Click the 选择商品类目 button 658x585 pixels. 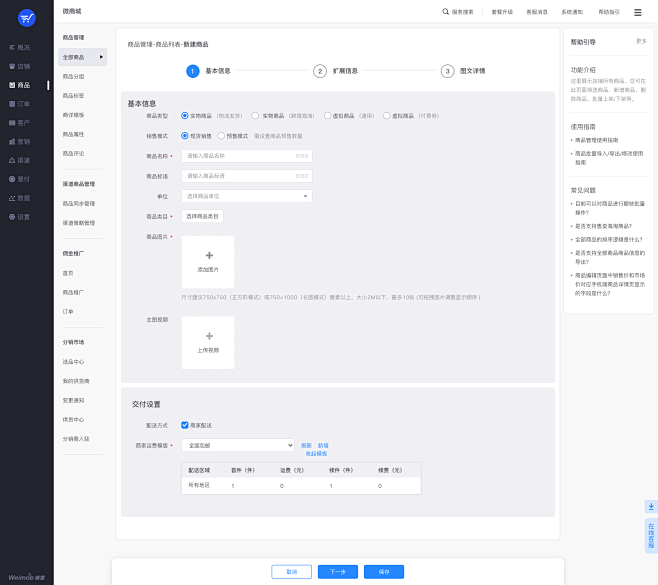tap(201, 216)
